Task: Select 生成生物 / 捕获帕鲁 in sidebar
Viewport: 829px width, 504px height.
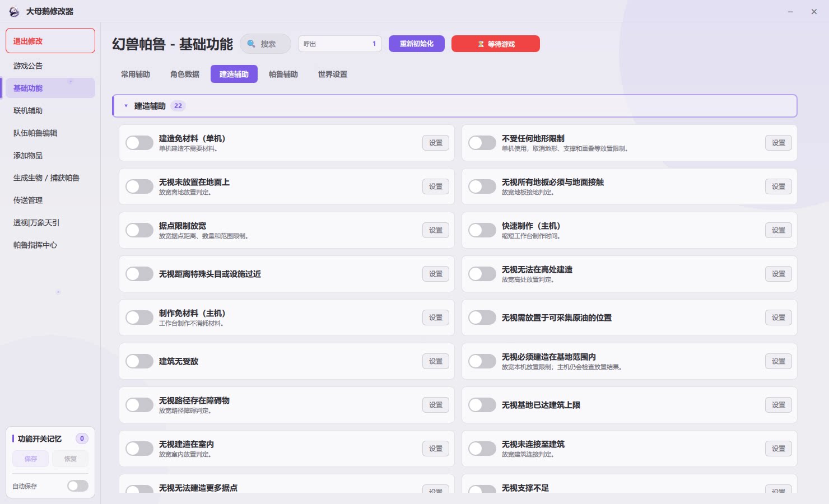Action: tap(50, 178)
